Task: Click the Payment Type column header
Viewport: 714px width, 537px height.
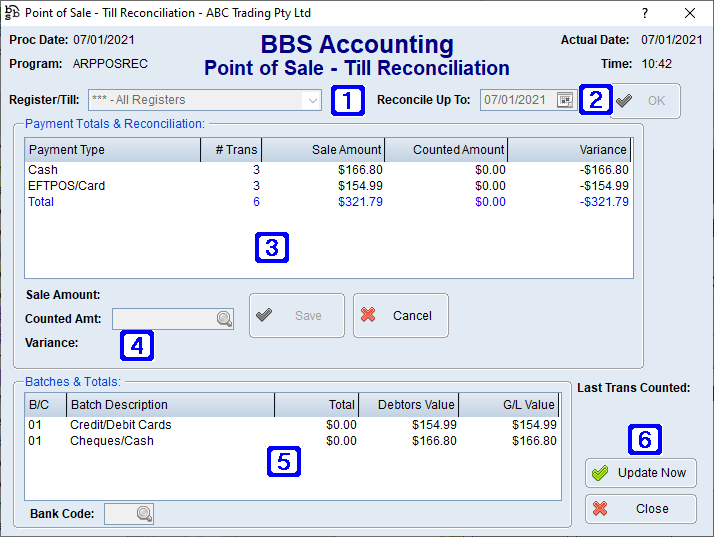Action: (110, 150)
